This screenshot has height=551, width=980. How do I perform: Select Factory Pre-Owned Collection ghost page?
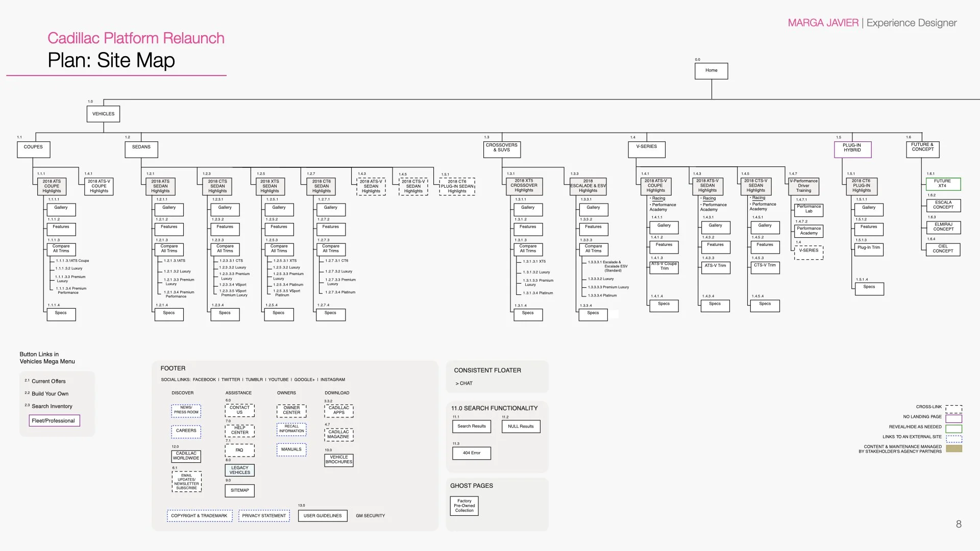pyautogui.click(x=464, y=506)
